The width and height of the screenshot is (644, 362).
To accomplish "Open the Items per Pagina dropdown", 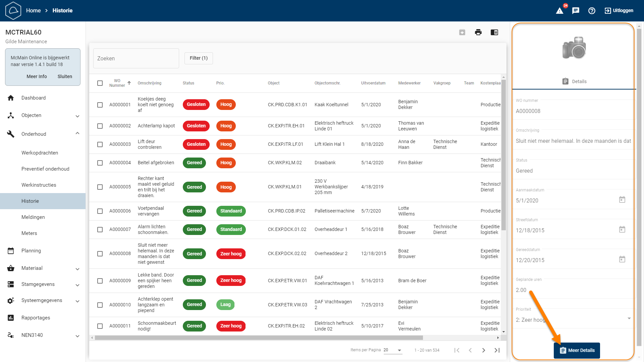I will (393, 350).
